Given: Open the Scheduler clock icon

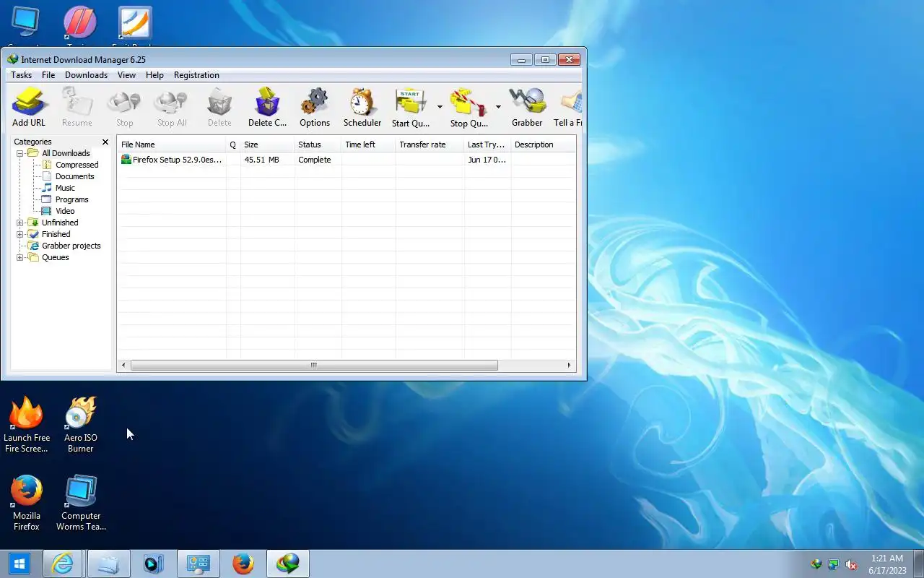Looking at the screenshot, I should click(362, 107).
